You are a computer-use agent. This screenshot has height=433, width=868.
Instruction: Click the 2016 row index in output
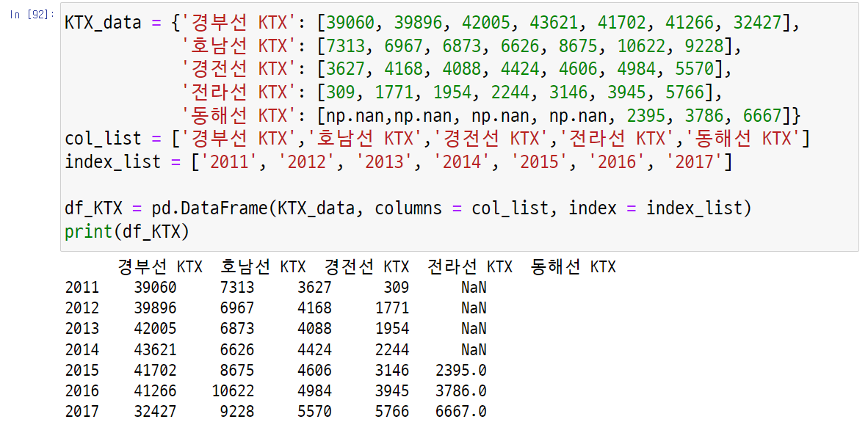click(82, 391)
